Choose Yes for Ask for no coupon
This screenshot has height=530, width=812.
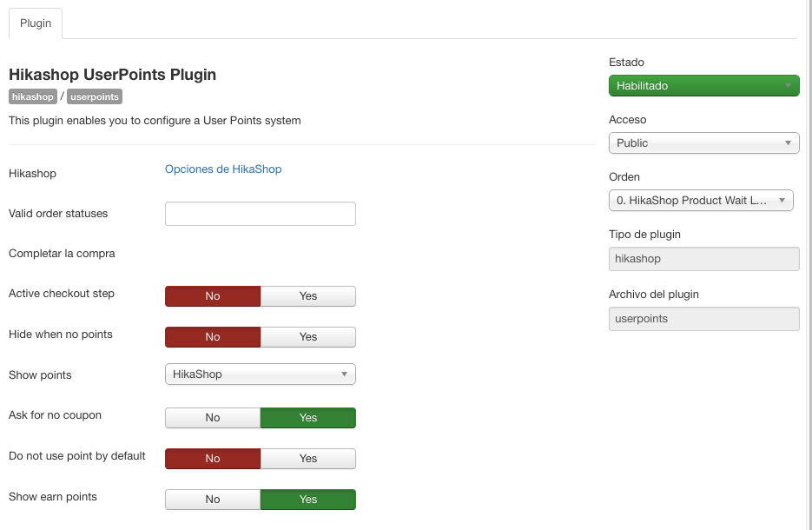pyautogui.click(x=307, y=418)
